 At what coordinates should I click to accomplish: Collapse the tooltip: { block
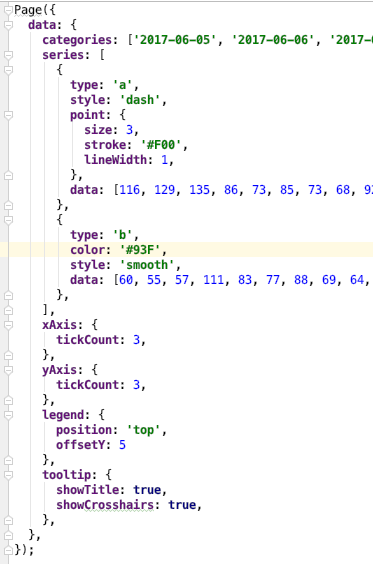coord(8,475)
